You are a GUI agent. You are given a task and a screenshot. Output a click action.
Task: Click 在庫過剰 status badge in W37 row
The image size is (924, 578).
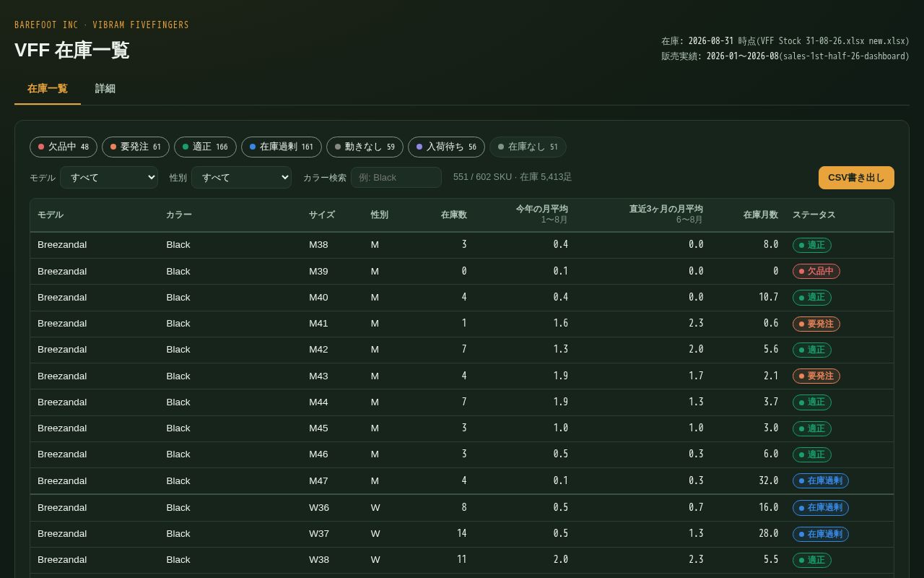coord(821,533)
